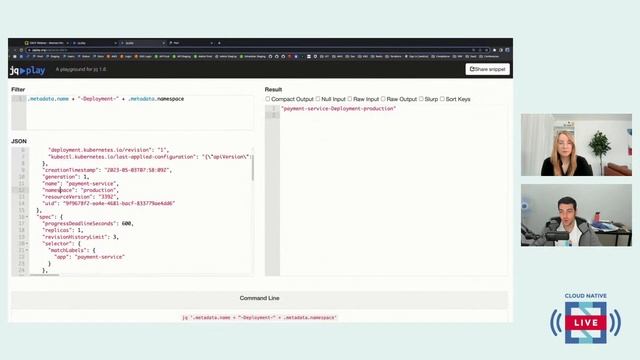Enable the Null Input checkbox
The width and height of the screenshot is (640, 360).
pyautogui.click(x=318, y=99)
